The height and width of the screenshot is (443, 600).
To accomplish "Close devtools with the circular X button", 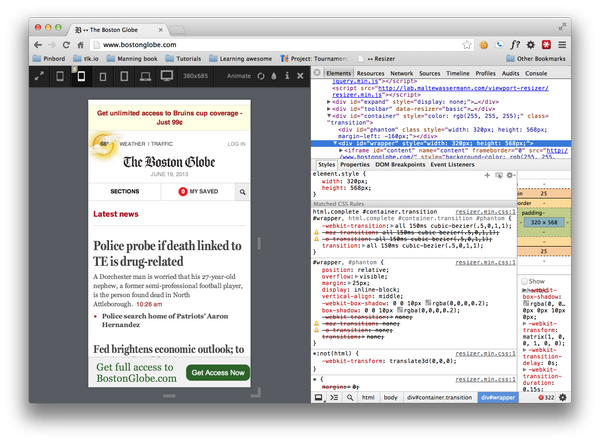I will [x=317, y=73].
